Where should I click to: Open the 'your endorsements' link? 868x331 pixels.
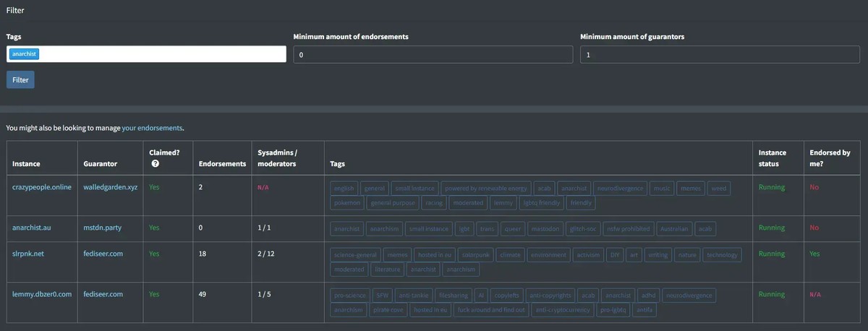point(152,128)
